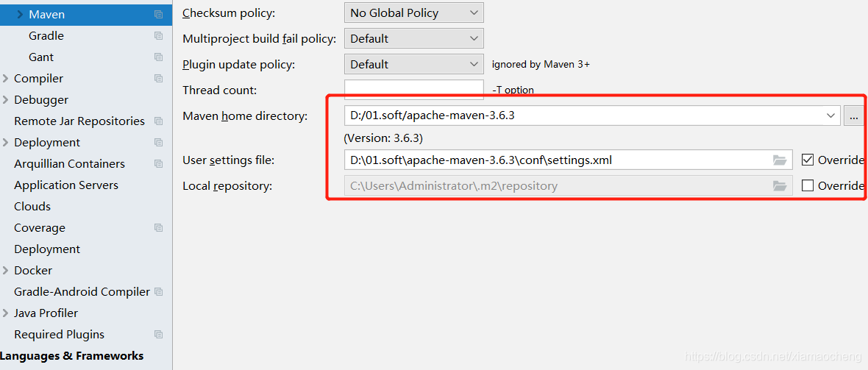Expand the Docker tree node
Viewport: 868px width, 370px height.
(x=6, y=270)
